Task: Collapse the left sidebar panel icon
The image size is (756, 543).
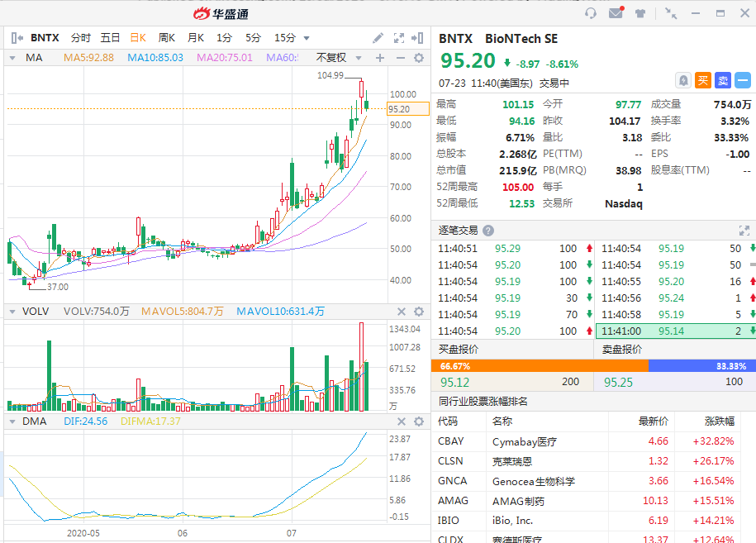Action: 17,38
